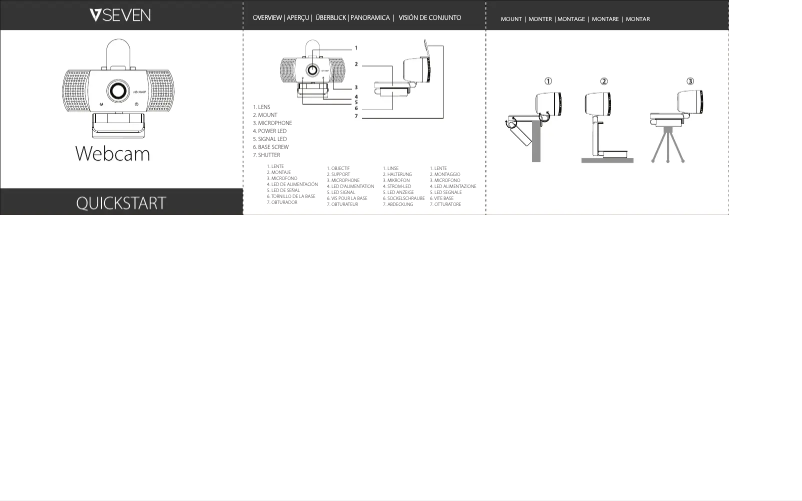Click the circled number 3 mount icon
Viewport: 802px width, 501px height.
tap(690, 82)
